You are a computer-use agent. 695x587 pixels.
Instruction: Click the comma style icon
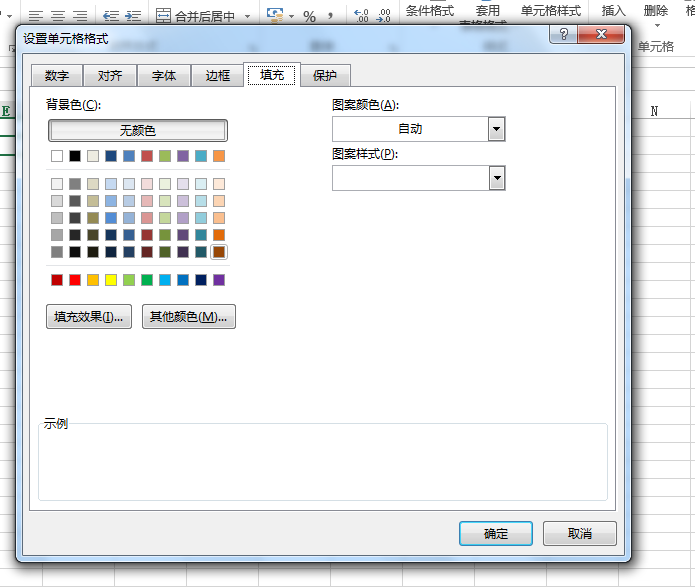[330, 16]
